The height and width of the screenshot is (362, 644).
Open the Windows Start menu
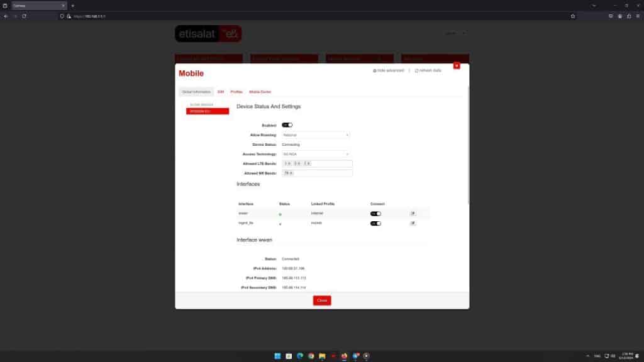[x=277, y=356]
